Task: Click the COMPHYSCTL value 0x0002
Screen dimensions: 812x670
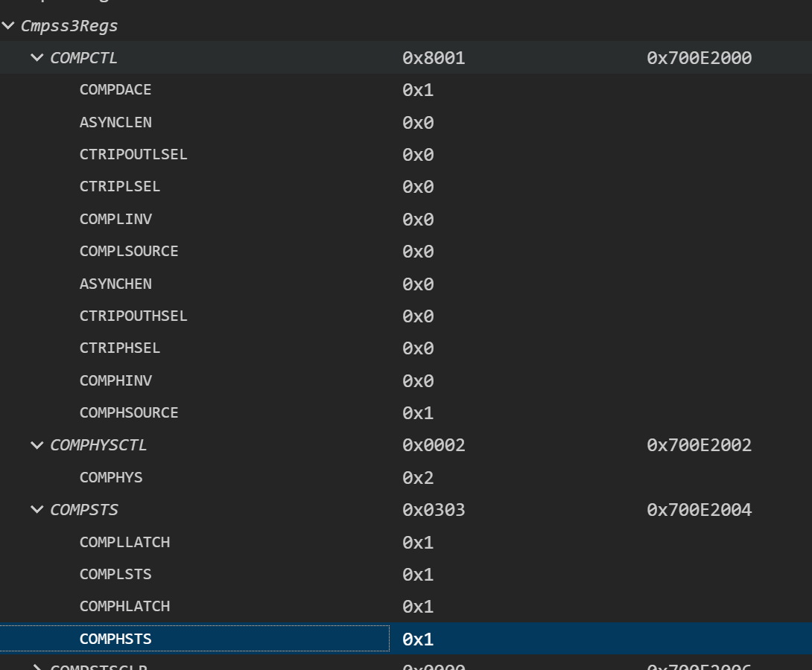Action: coord(434,445)
